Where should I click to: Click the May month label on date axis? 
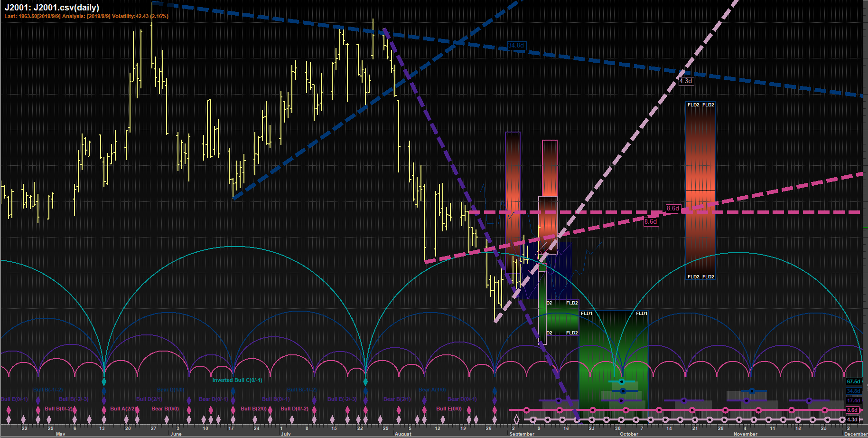(61, 434)
